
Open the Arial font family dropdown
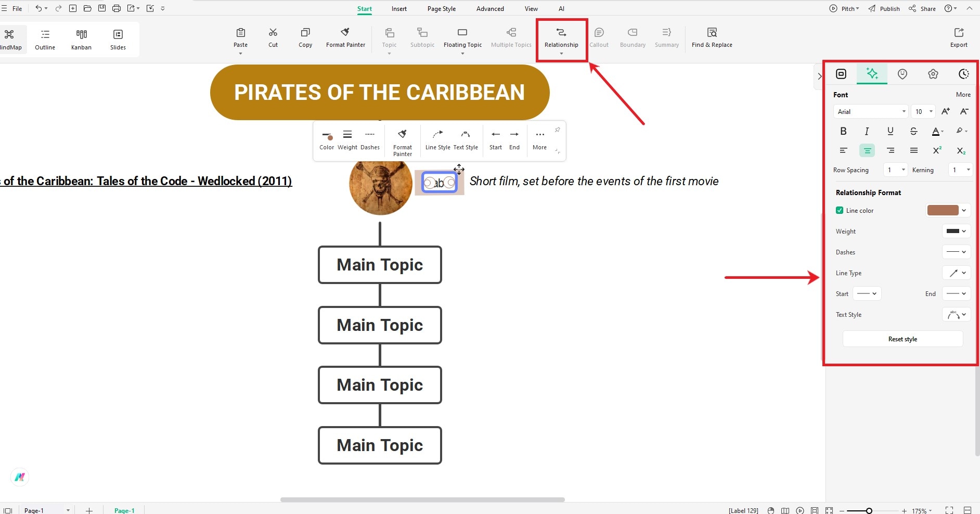tap(870, 111)
